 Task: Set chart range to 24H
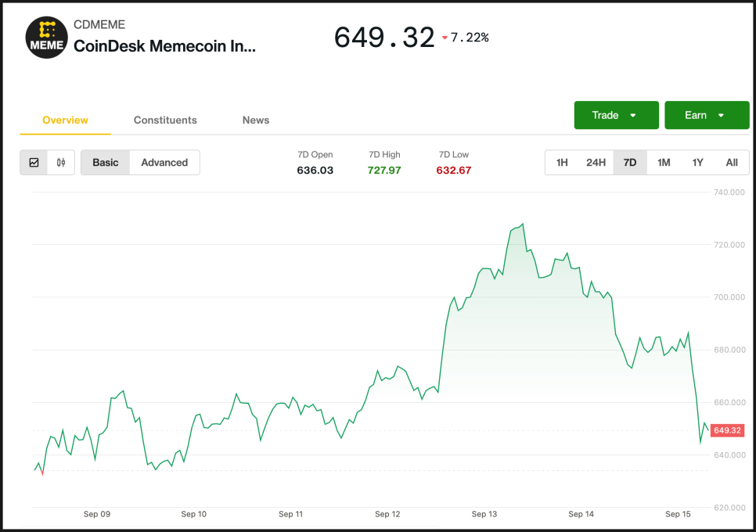[x=596, y=163]
